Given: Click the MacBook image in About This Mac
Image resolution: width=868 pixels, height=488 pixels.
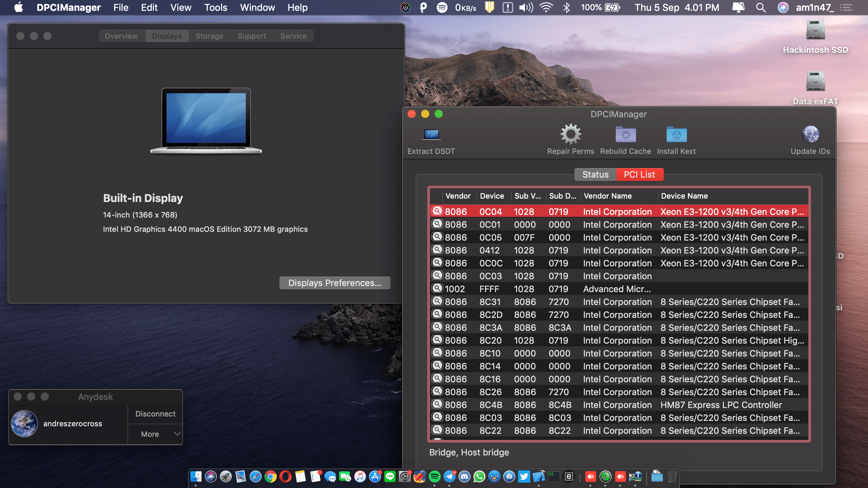Looking at the screenshot, I should (x=206, y=121).
